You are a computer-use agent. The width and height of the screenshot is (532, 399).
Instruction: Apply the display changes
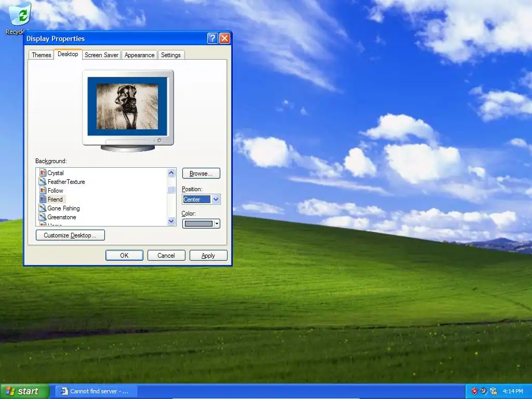pyautogui.click(x=208, y=256)
